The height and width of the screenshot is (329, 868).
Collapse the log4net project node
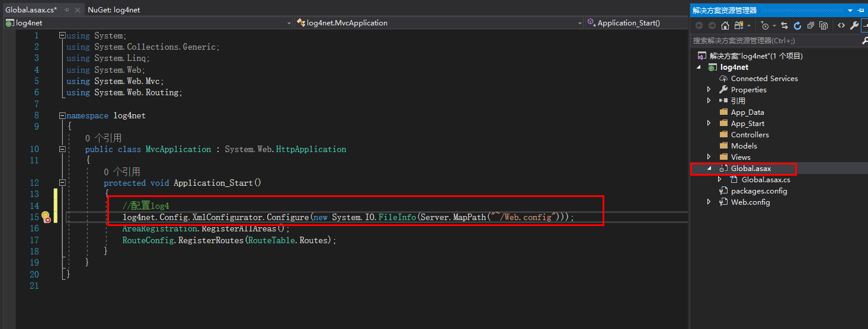click(x=700, y=67)
